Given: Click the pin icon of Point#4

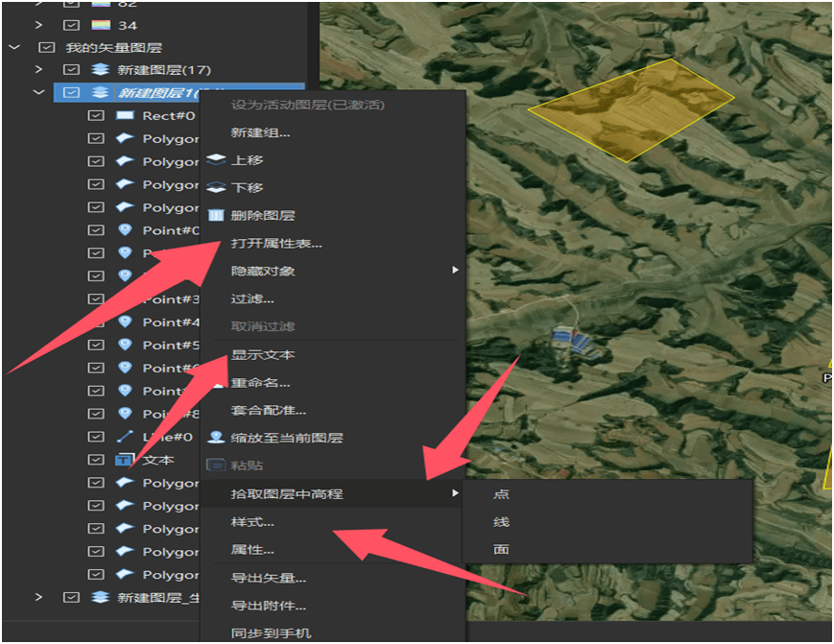Looking at the screenshot, I should [x=125, y=322].
